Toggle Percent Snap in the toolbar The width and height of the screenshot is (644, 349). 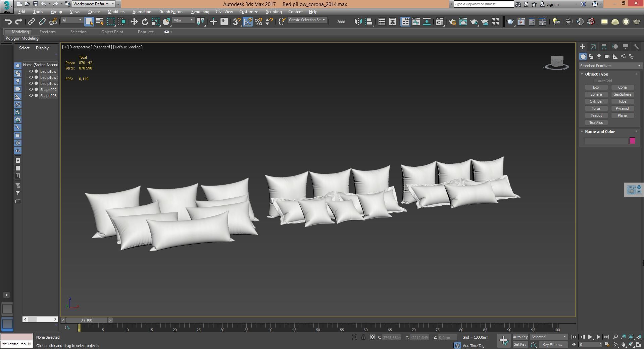[258, 22]
